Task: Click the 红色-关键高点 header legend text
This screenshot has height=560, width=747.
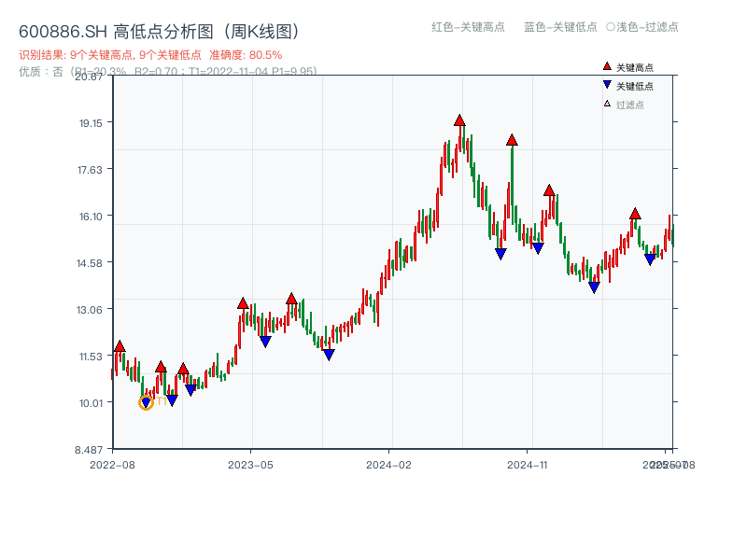Action: pyautogui.click(x=468, y=27)
